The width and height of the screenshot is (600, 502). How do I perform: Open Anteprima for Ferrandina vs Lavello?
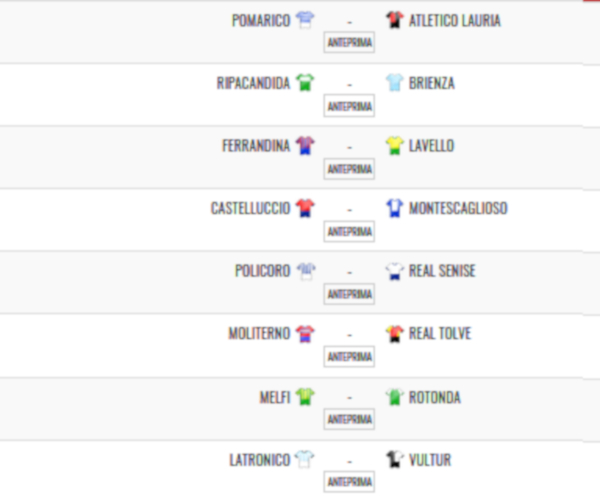tap(349, 169)
